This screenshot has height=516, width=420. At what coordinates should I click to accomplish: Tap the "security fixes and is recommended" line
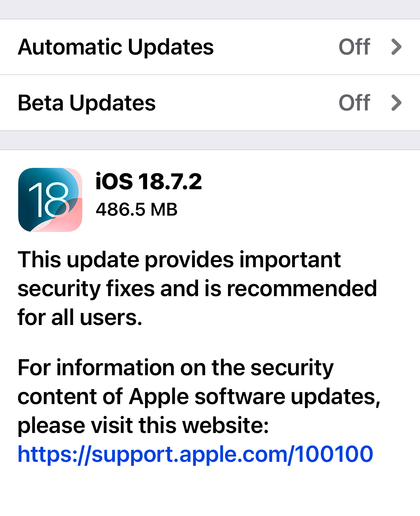(197, 288)
